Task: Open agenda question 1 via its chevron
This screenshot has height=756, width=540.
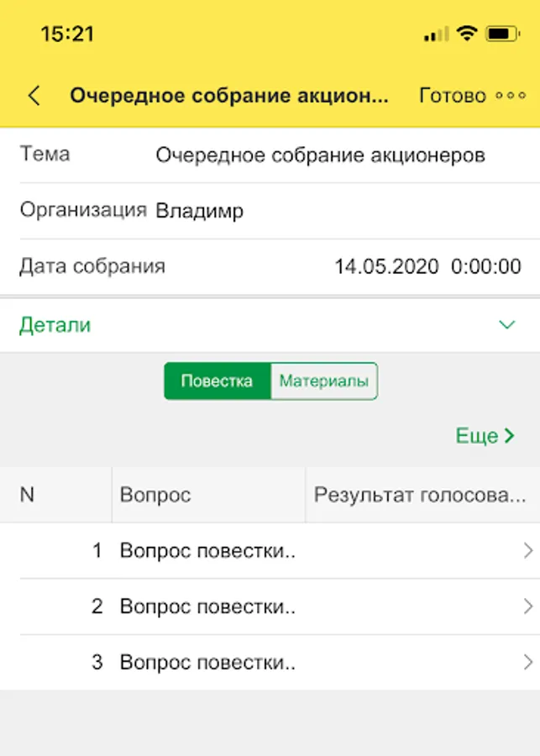Action: 527,551
